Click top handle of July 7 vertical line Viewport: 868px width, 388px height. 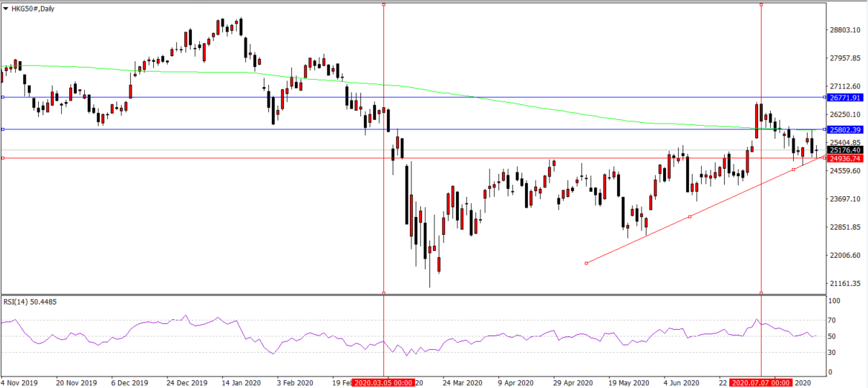click(x=761, y=4)
